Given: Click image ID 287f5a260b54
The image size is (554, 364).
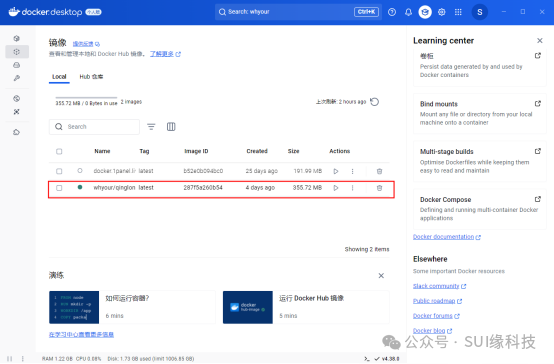Looking at the screenshot, I should (203, 188).
